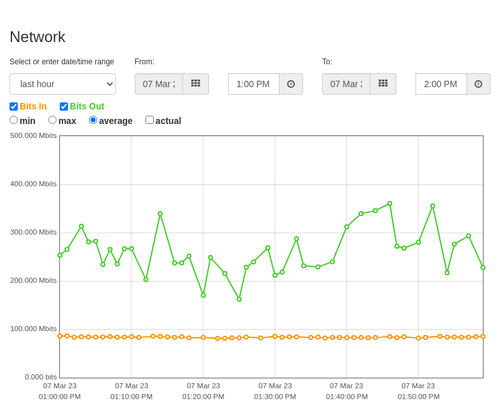Click the To date field showing 07 Mar

pos(346,84)
